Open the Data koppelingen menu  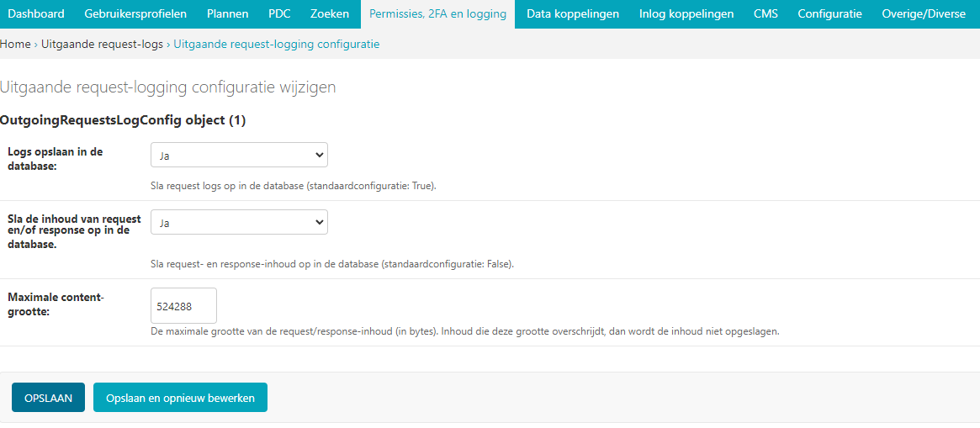572,13
